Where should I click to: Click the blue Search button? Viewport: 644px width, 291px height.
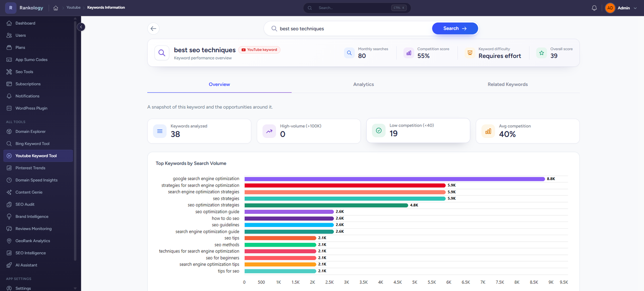coord(455,29)
